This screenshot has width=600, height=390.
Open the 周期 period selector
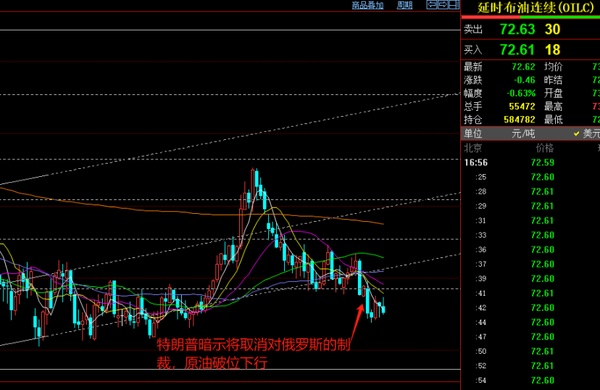tap(404, 5)
